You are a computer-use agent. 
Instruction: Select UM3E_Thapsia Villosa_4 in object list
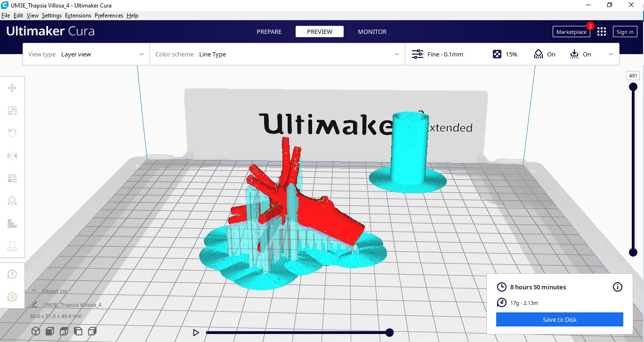tap(72, 305)
